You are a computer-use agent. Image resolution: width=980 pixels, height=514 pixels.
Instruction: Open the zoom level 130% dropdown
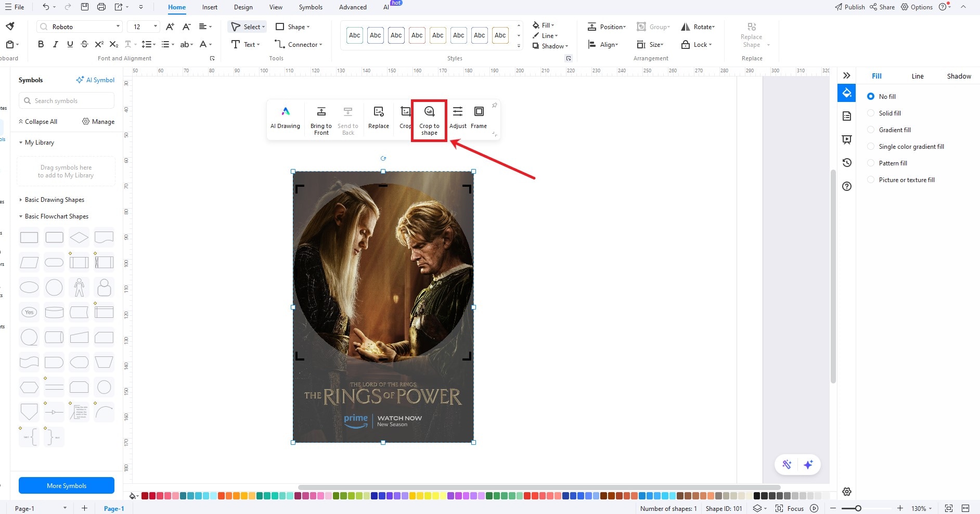(x=921, y=508)
